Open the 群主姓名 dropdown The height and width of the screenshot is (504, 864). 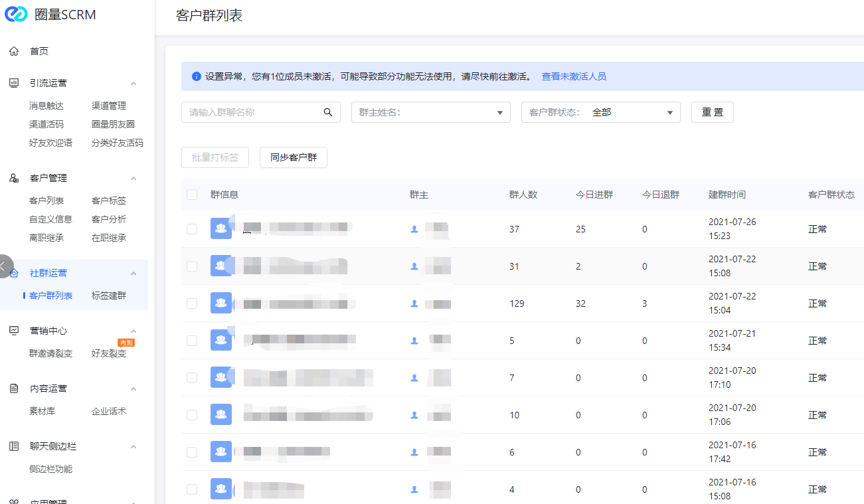pyautogui.click(x=430, y=112)
